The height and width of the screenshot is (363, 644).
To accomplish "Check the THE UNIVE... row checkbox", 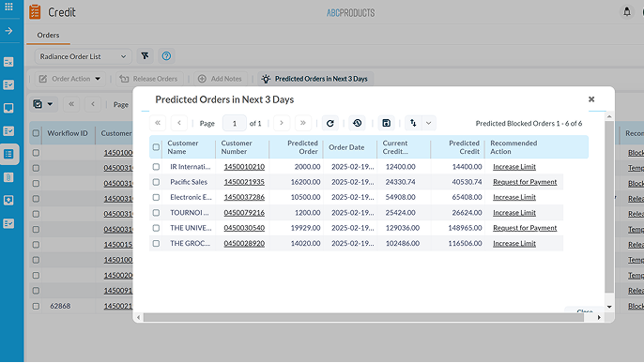I will [156, 228].
